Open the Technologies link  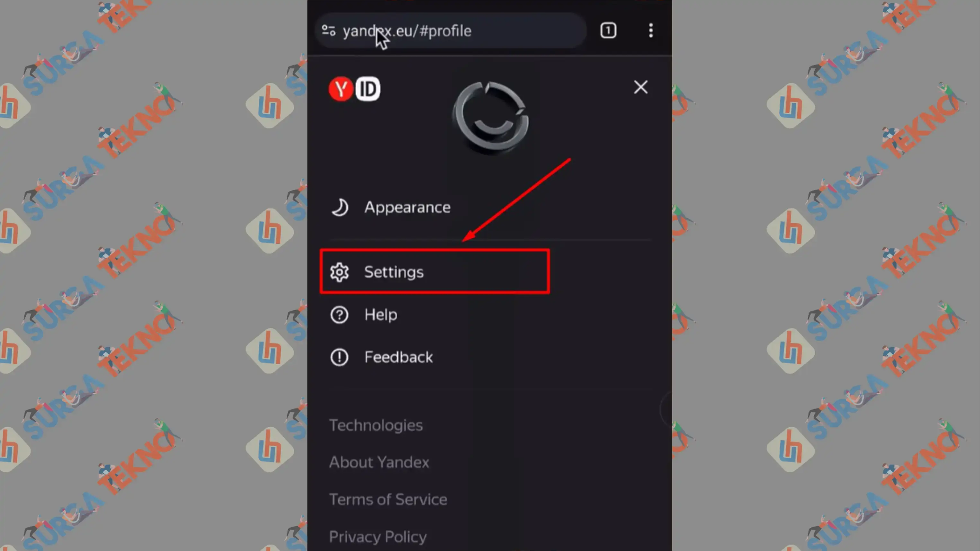tap(375, 425)
